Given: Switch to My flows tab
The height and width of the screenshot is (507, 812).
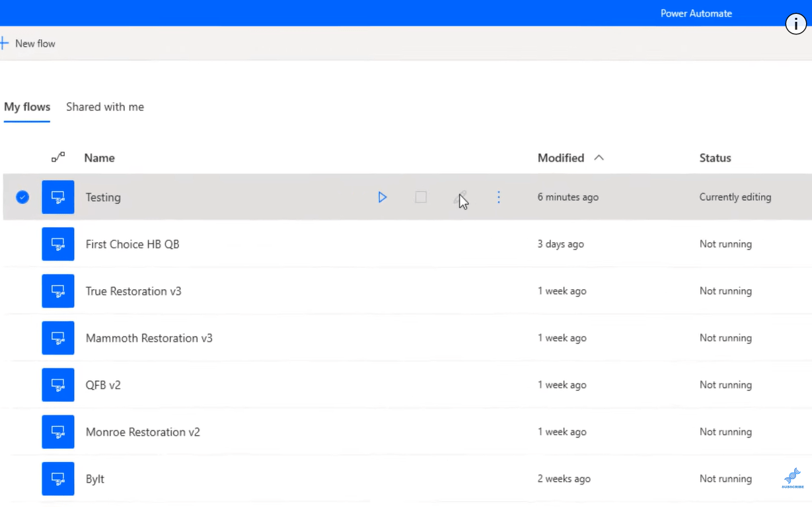Looking at the screenshot, I should [27, 107].
